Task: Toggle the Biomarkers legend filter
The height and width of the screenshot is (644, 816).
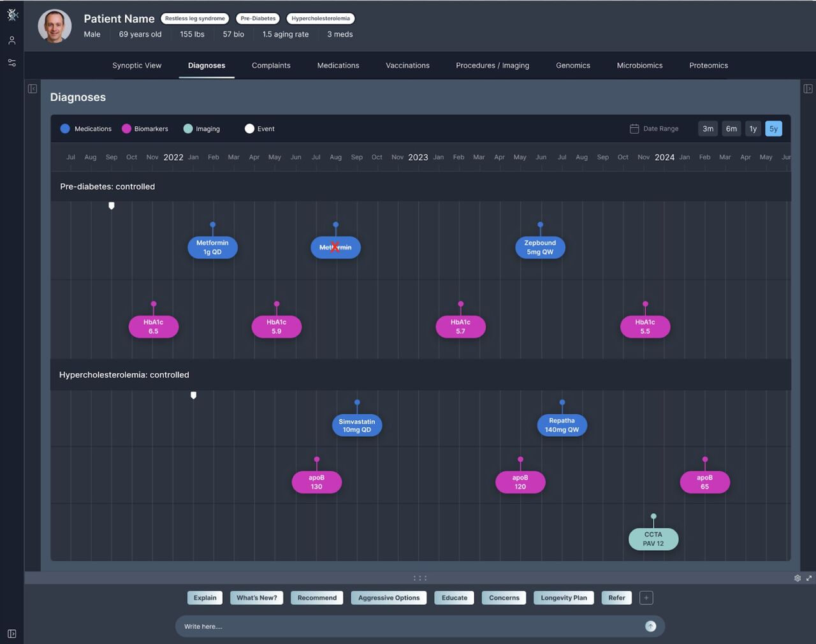Action: [145, 129]
